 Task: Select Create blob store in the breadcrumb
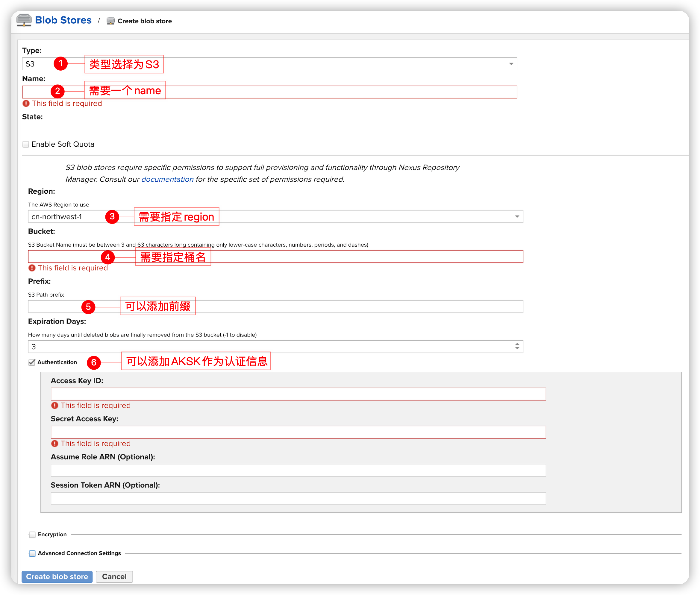click(x=145, y=21)
